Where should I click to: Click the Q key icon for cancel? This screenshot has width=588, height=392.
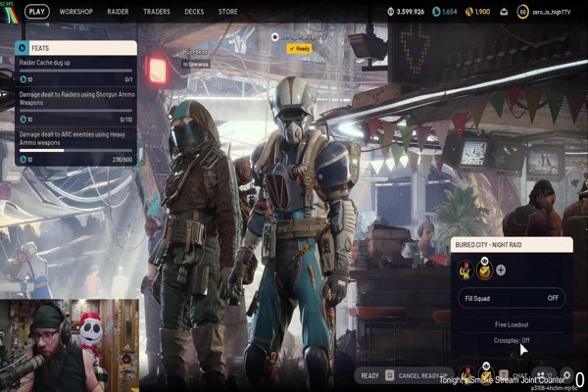click(x=390, y=375)
